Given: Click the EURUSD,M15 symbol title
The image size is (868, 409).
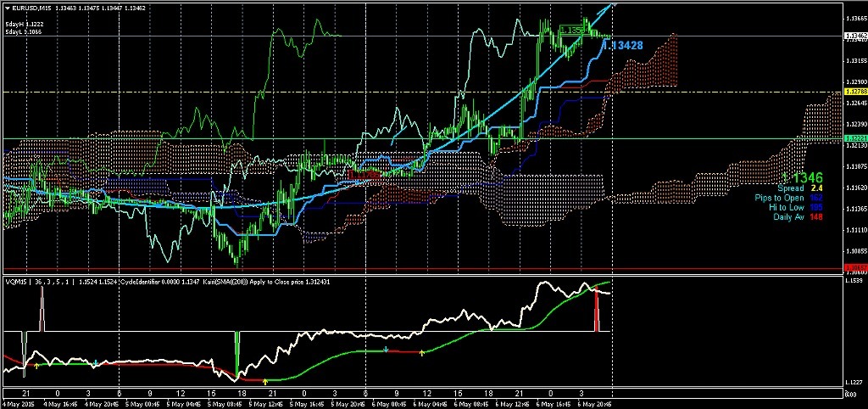Looking at the screenshot, I should click(x=30, y=8).
